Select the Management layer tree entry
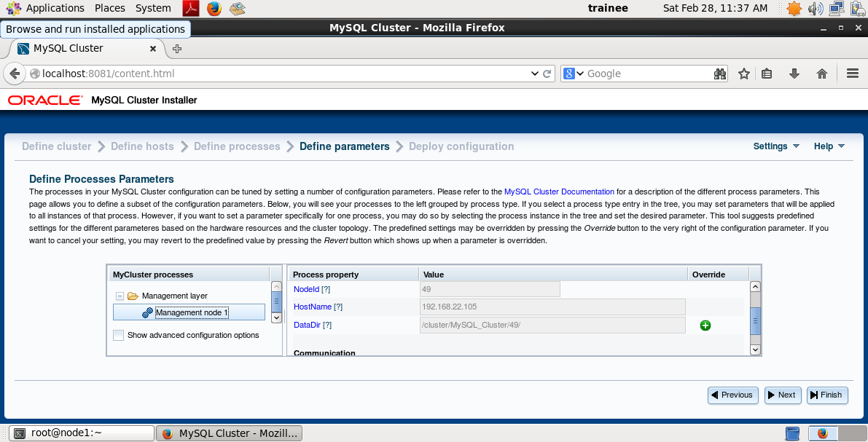This screenshot has height=442, width=868. click(174, 296)
